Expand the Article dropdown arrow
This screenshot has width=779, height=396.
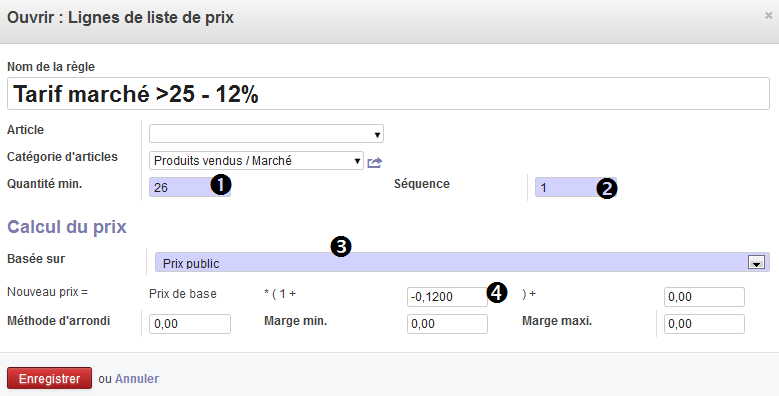pyautogui.click(x=377, y=134)
